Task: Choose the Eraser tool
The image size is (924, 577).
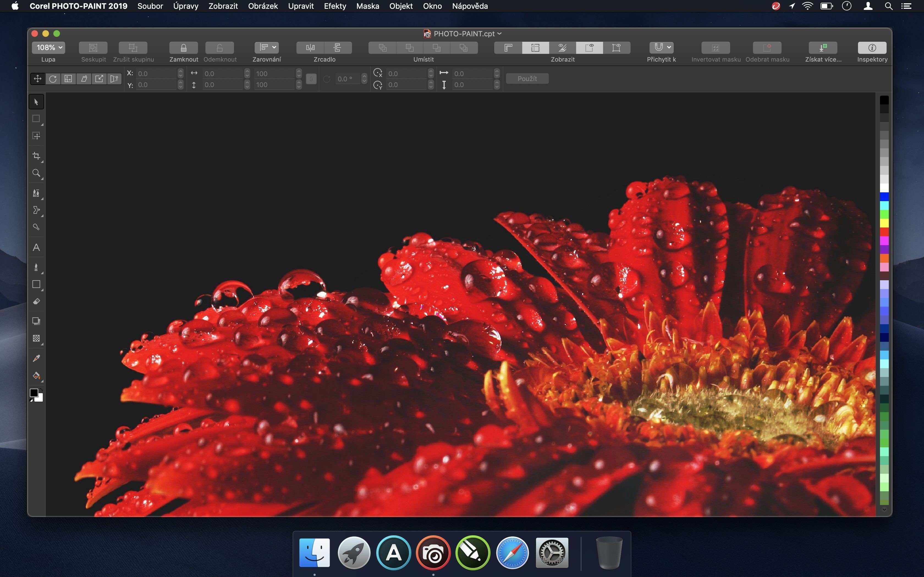Action: (x=36, y=301)
